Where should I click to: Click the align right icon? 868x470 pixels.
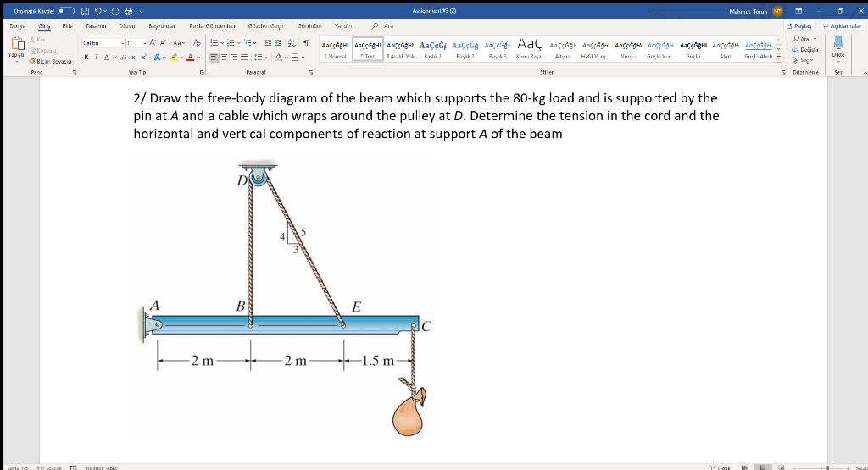pos(234,58)
